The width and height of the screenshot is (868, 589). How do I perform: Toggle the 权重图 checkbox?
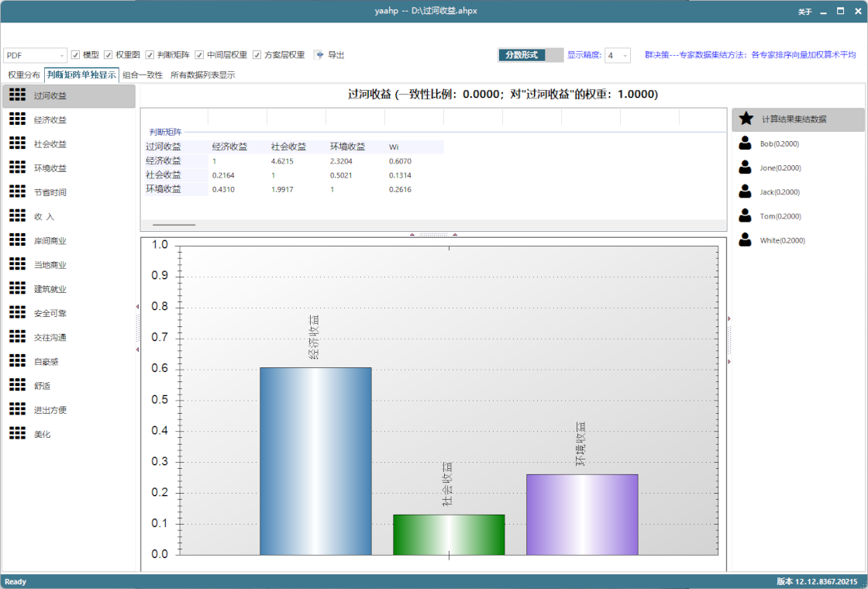[x=108, y=55]
